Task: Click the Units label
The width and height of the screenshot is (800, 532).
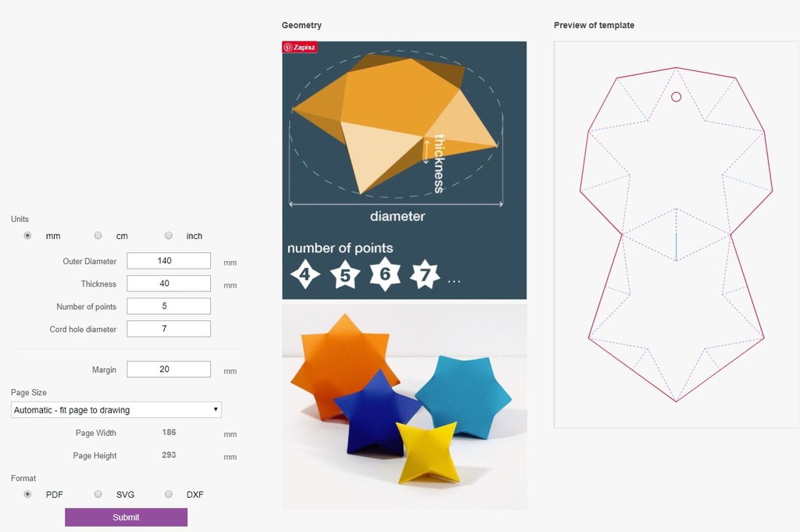Action: pos(20,219)
